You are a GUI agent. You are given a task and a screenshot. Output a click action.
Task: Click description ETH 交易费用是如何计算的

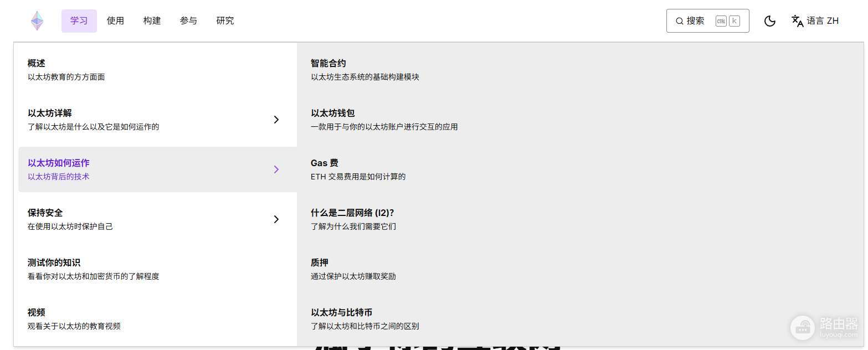[358, 177]
